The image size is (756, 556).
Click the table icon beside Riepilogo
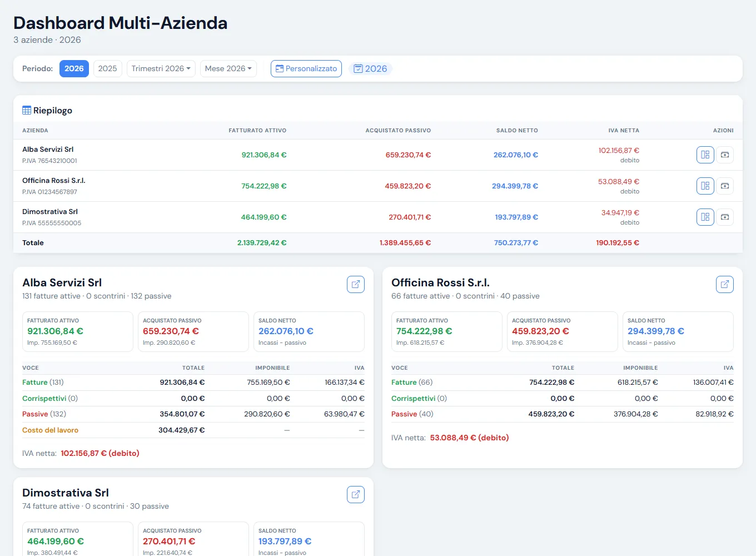27,110
